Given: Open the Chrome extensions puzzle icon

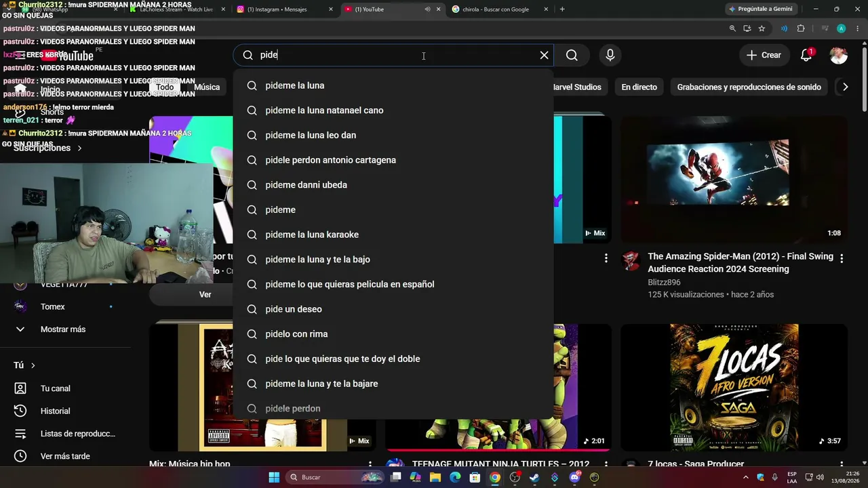Looking at the screenshot, I should pos(801,28).
